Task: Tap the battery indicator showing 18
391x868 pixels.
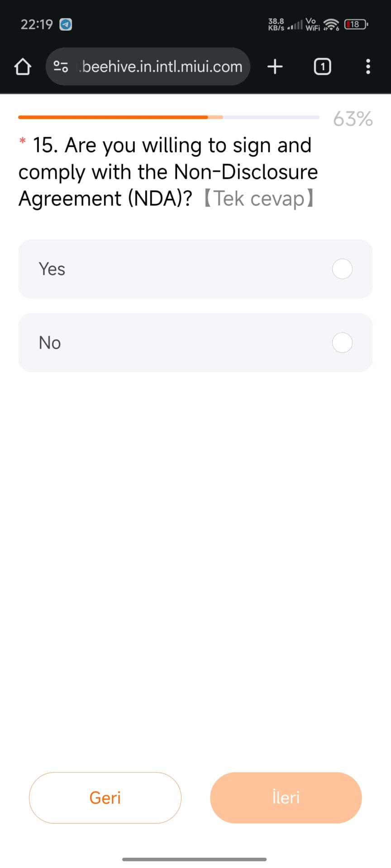Action: click(x=356, y=24)
